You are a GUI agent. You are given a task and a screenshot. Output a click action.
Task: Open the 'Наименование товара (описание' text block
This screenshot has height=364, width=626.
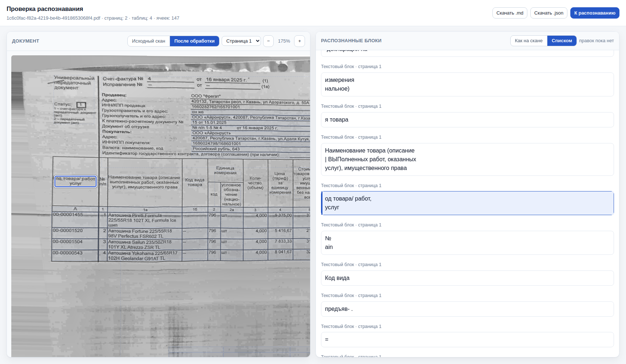pos(467,159)
